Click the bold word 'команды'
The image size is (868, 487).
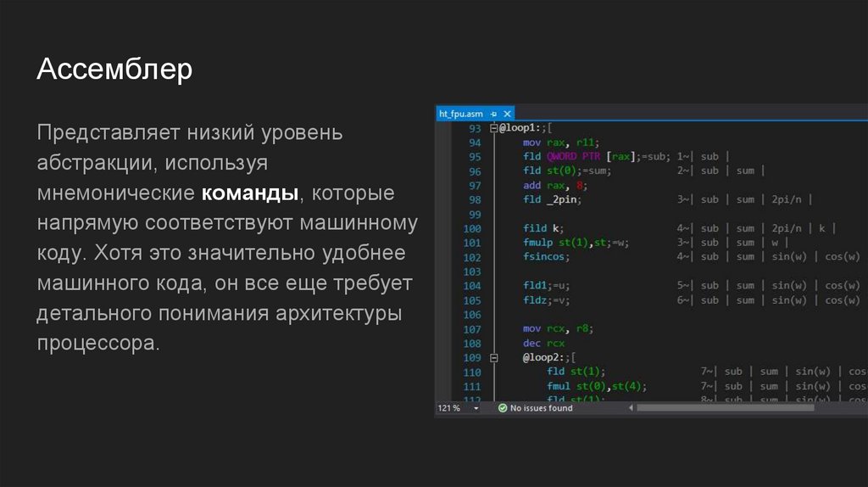coord(250,193)
